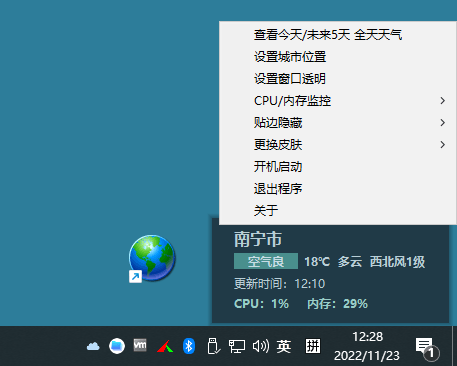Open the 关于 menu entry

pos(338,211)
